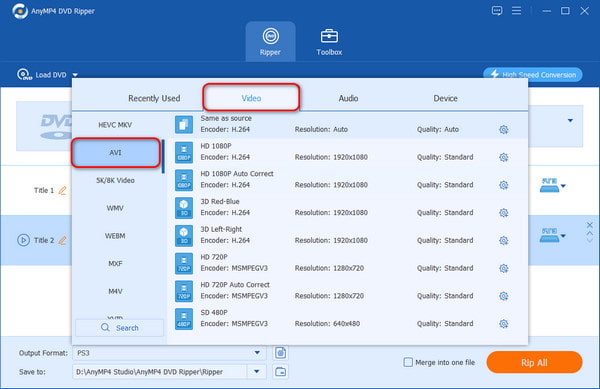The width and height of the screenshot is (600, 389).
Task: Choose MXF format category
Action: point(115,264)
